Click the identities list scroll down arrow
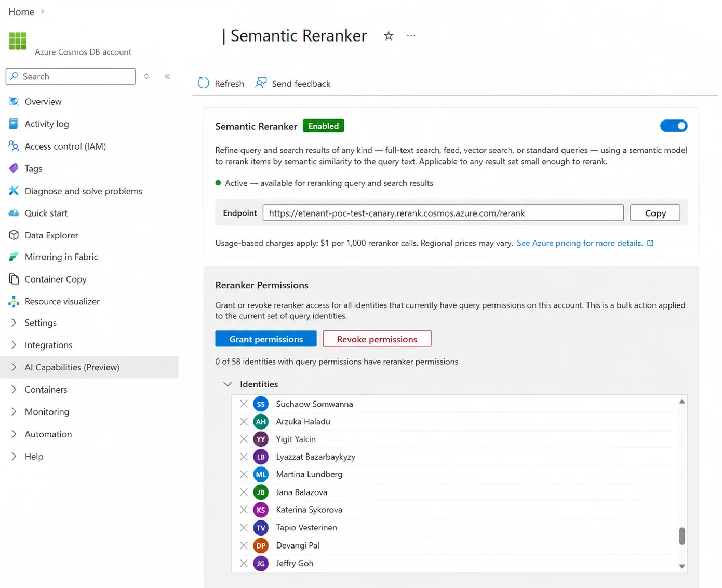Image resolution: width=722 pixels, height=588 pixels. coord(682,566)
